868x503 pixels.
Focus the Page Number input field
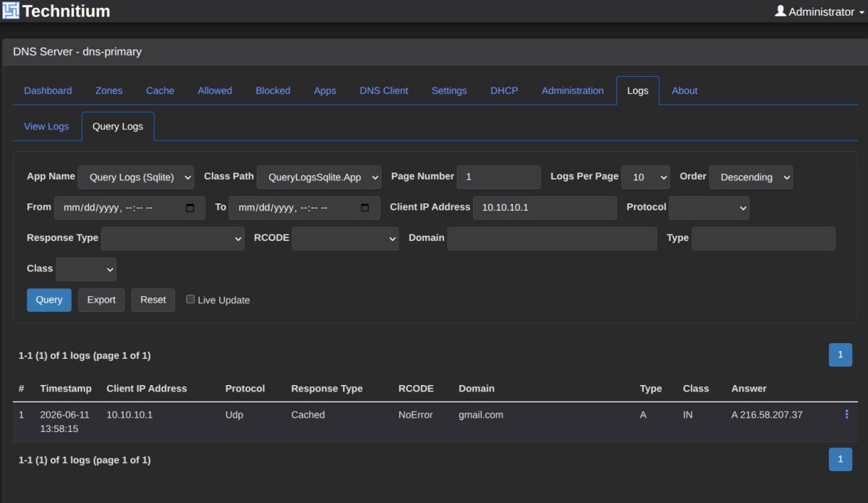tap(499, 177)
